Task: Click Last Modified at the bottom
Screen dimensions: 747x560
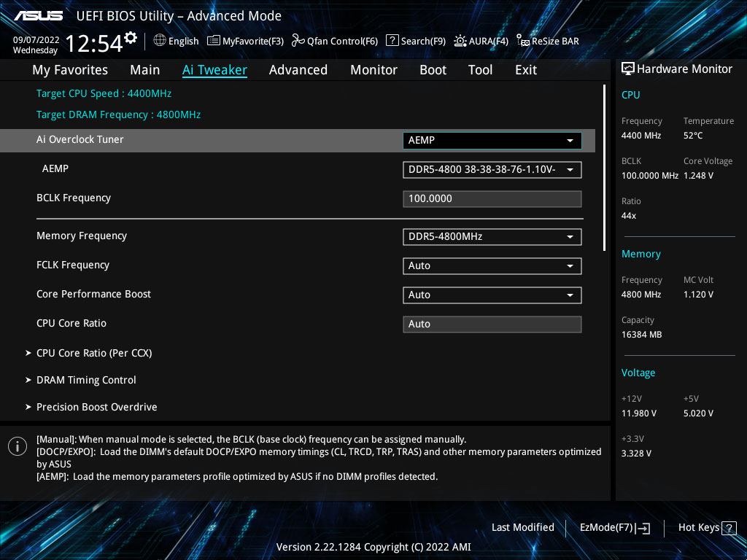Action: click(523, 527)
